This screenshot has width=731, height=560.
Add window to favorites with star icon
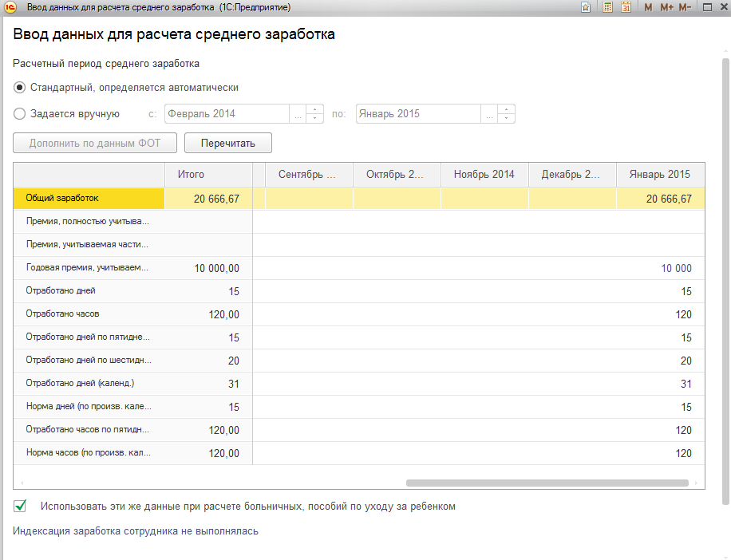coord(586,7)
